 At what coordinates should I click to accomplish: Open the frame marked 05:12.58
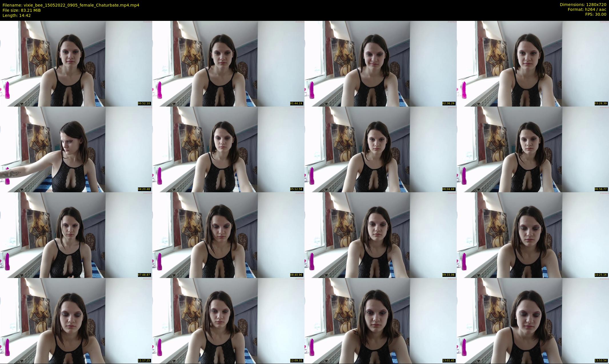(x=228, y=149)
